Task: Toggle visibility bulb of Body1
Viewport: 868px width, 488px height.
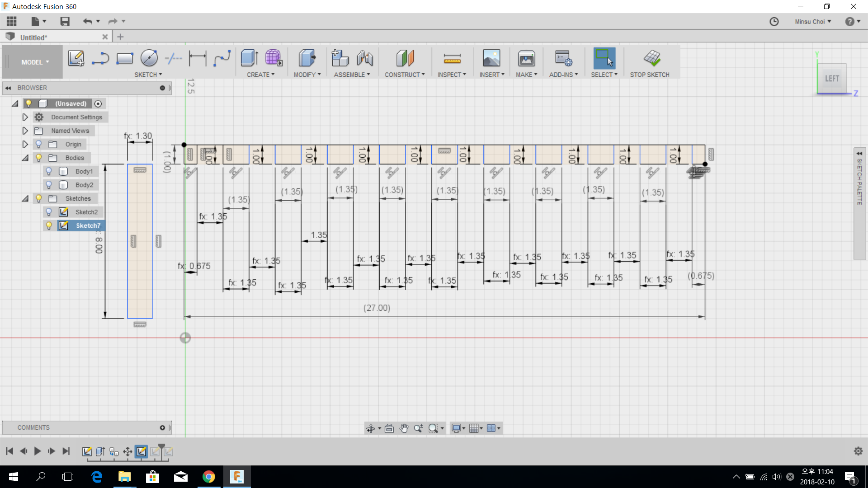Action: point(49,171)
